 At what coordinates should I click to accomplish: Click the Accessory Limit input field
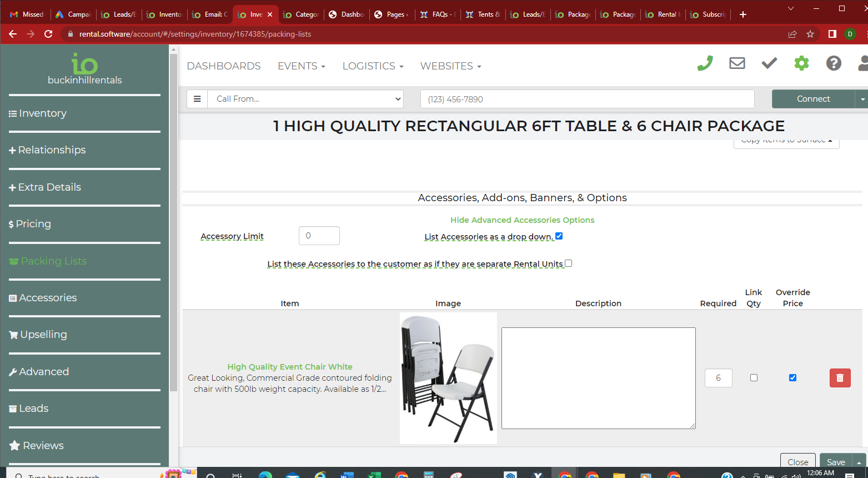(x=319, y=236)
